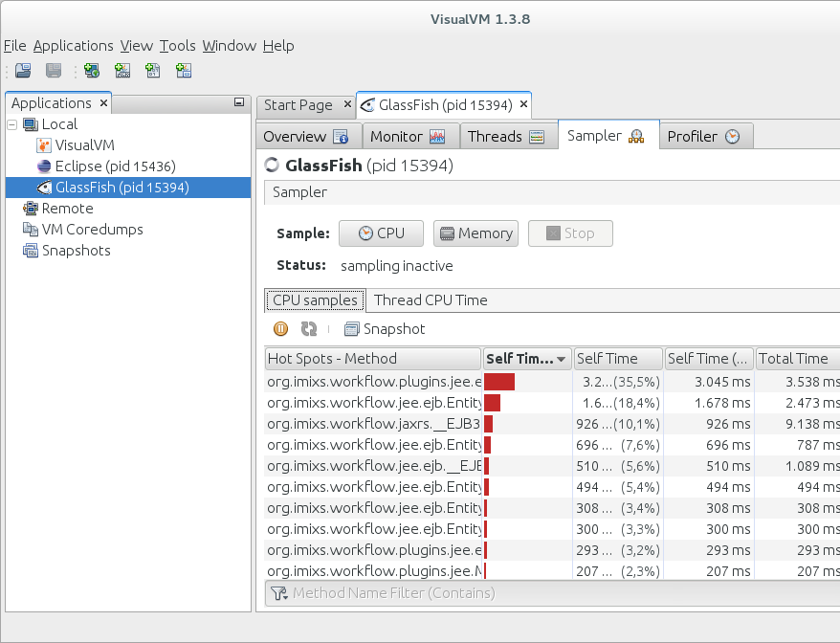Sort by the Hot Spots - Method column
840x643 pixels.
point(373,359)
